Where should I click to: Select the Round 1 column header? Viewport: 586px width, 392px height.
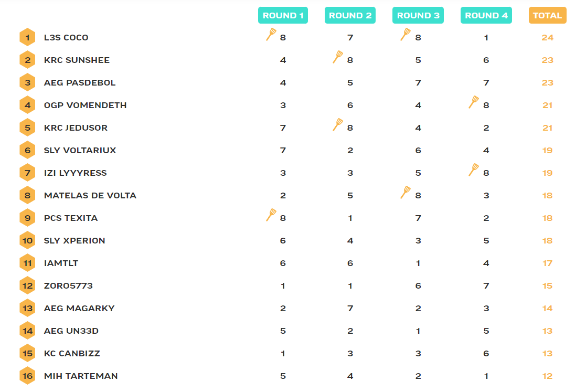point(283,15)
